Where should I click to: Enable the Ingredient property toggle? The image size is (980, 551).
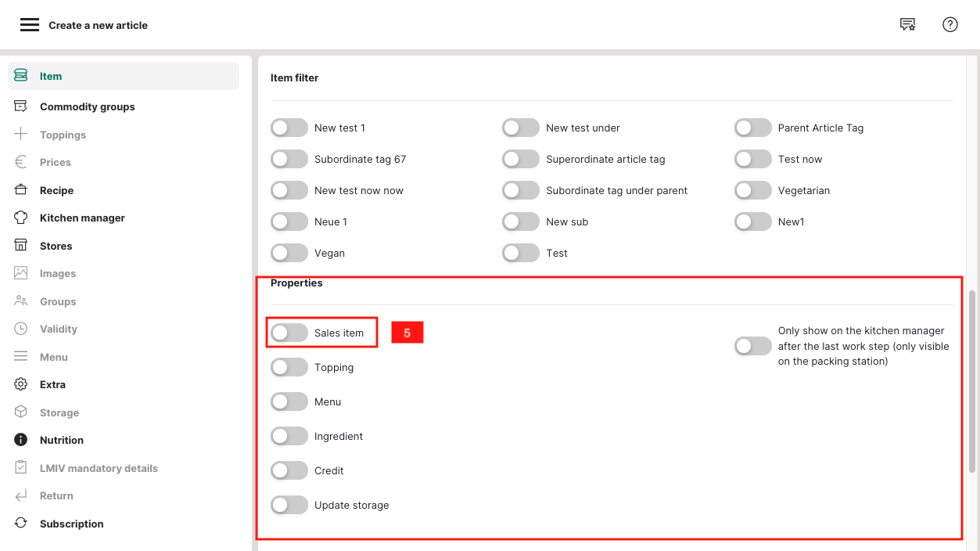289,436
